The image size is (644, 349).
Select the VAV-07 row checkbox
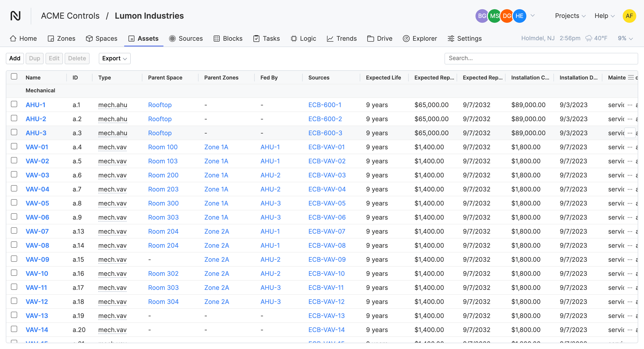click(14, 231)
